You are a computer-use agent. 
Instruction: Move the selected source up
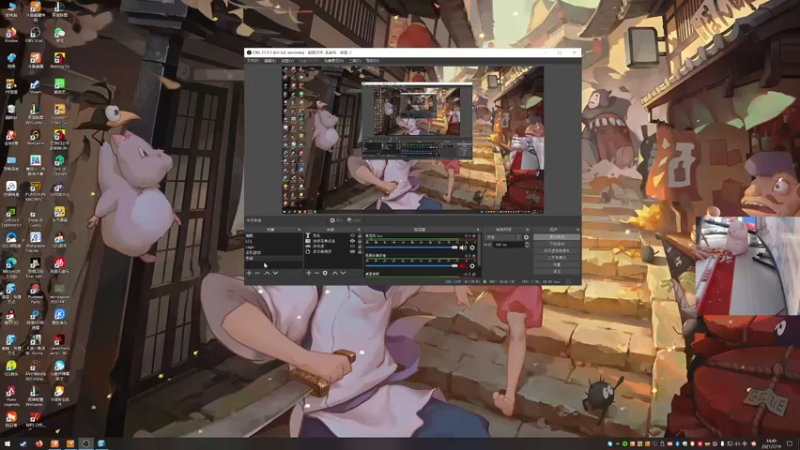335,273
